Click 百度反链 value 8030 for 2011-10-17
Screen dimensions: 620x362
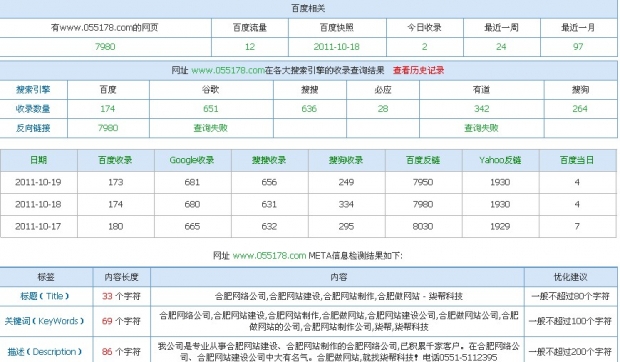coord(423,226)
